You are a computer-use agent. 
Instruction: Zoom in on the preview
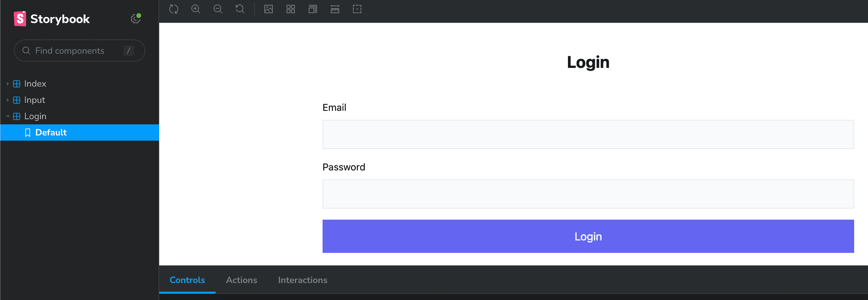tap(196, 9)
